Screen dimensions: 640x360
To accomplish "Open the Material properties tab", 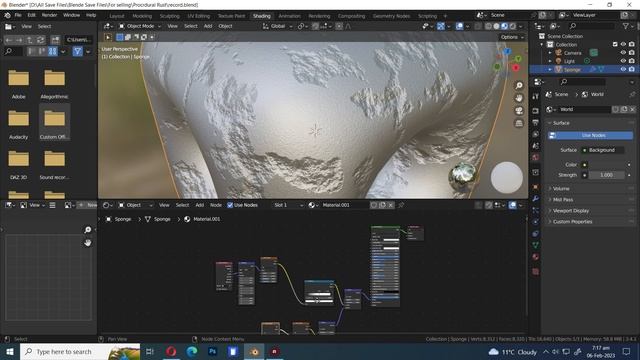I will pyautogui.click(x=536, y=257).
